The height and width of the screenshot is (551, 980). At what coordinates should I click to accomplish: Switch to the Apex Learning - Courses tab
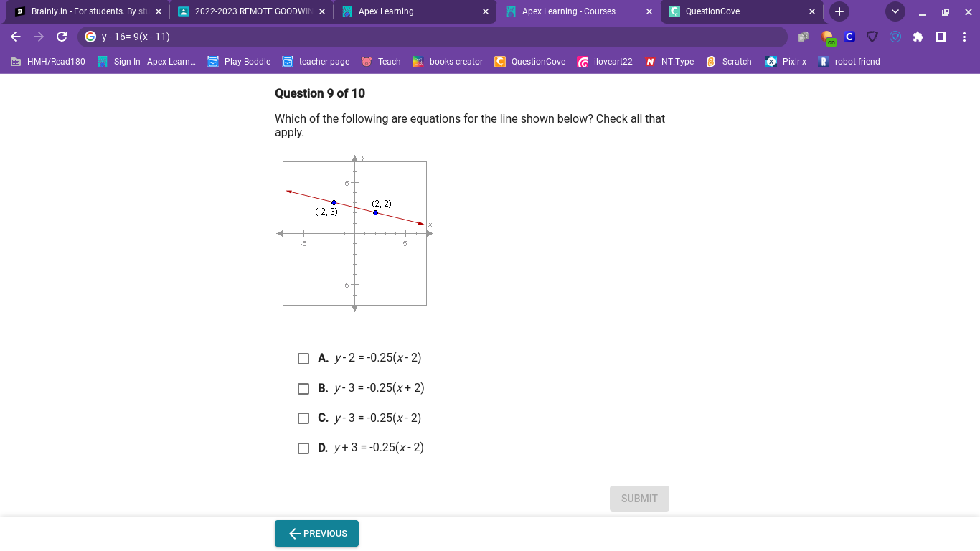coord(578,11)
